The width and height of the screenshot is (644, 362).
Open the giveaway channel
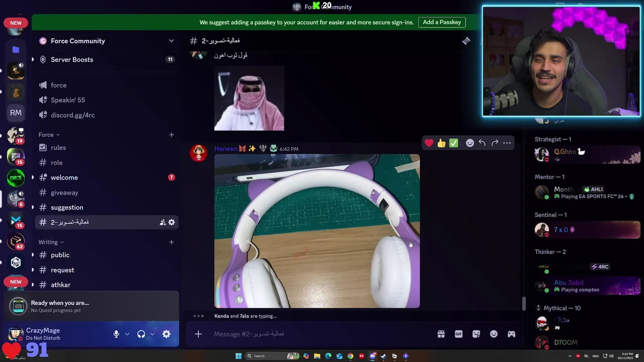(107, 193)
